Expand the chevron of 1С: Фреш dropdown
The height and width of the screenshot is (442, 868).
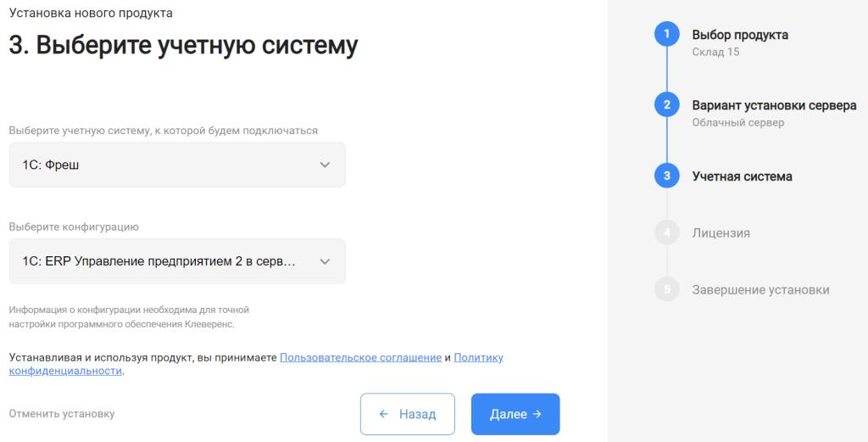325,165
